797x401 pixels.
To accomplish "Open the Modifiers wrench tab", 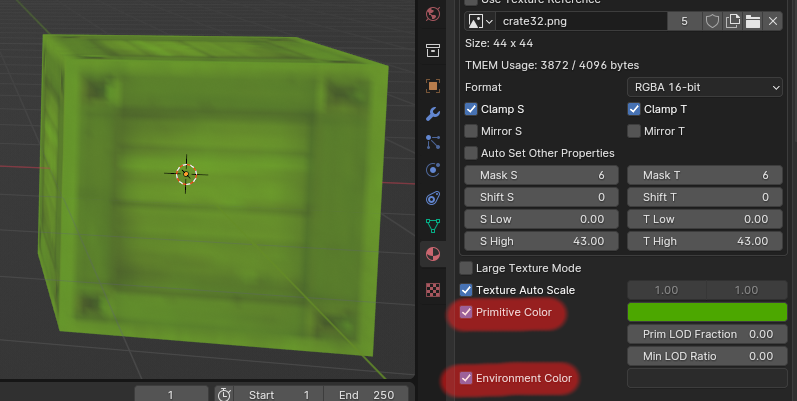I will pyautogui.click(x=432, y=114).
